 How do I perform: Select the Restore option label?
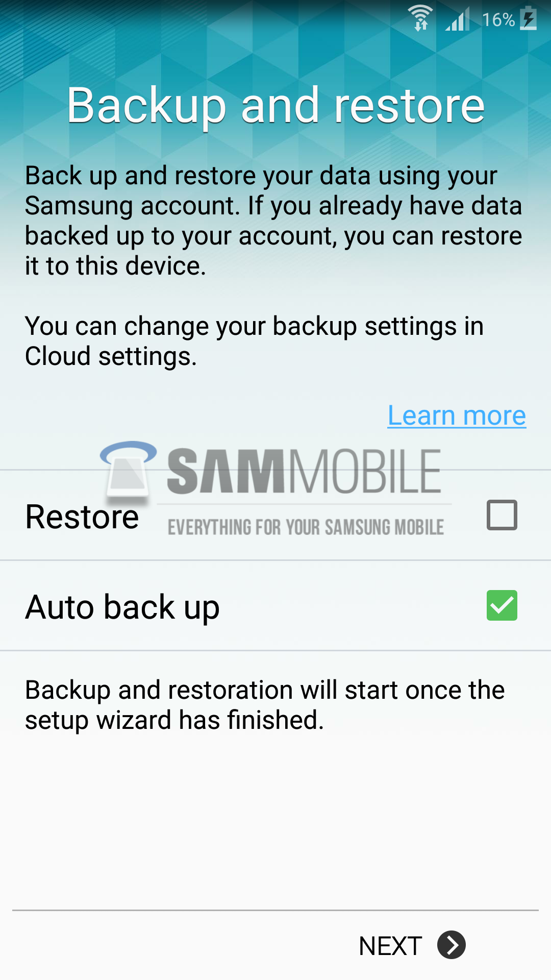point(82,517)
